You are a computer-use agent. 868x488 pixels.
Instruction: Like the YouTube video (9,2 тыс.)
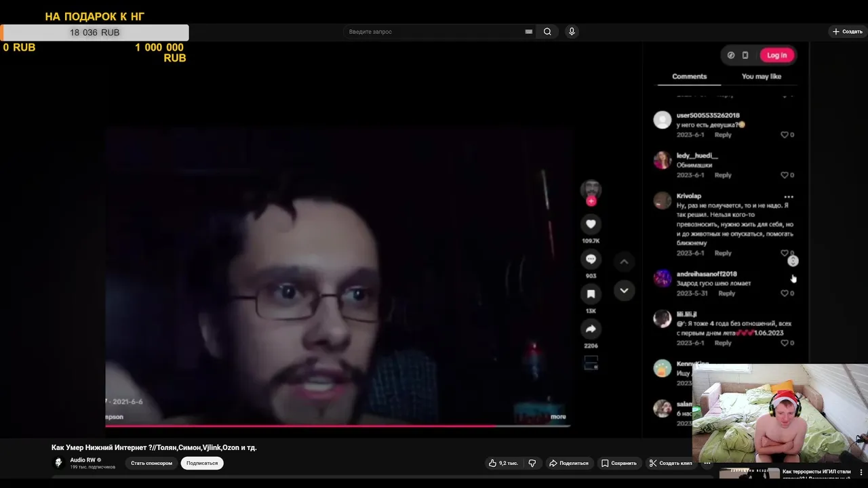point(503,463)
